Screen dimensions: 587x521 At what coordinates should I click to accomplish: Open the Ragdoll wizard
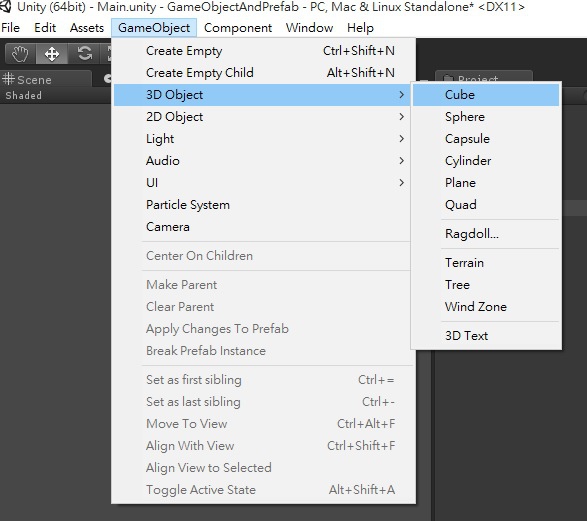coord(486,234)
